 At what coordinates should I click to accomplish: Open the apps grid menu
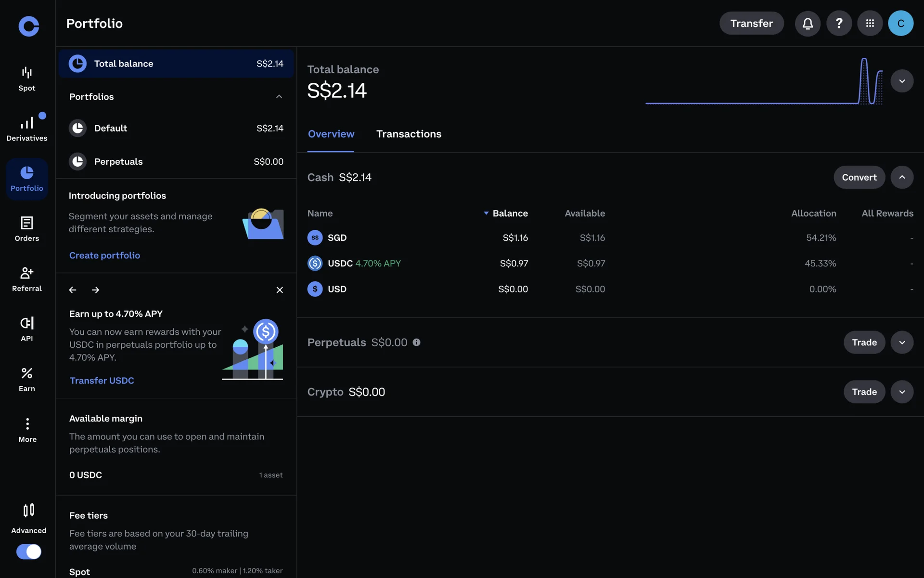point(870,23)
